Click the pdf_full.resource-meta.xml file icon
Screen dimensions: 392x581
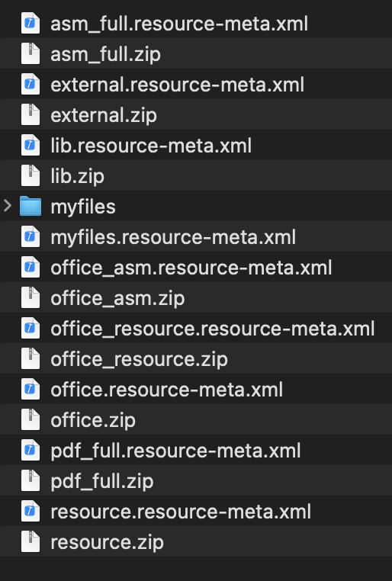31,450
